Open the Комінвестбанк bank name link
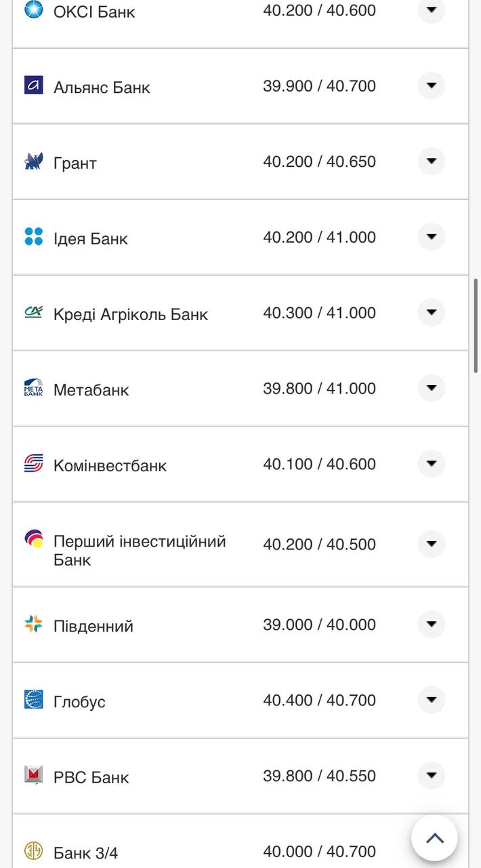Image resolution: width=481 pixels, height=868 pixels. [x=110, y=466]
